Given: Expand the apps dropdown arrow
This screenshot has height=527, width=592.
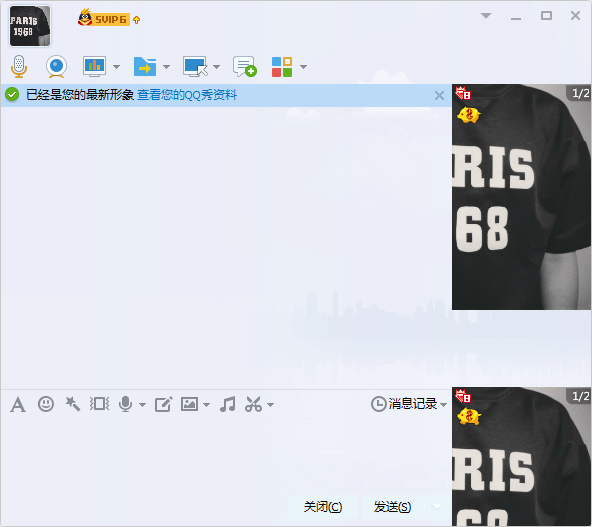Looking at the screenshot, I should (303, 67).
